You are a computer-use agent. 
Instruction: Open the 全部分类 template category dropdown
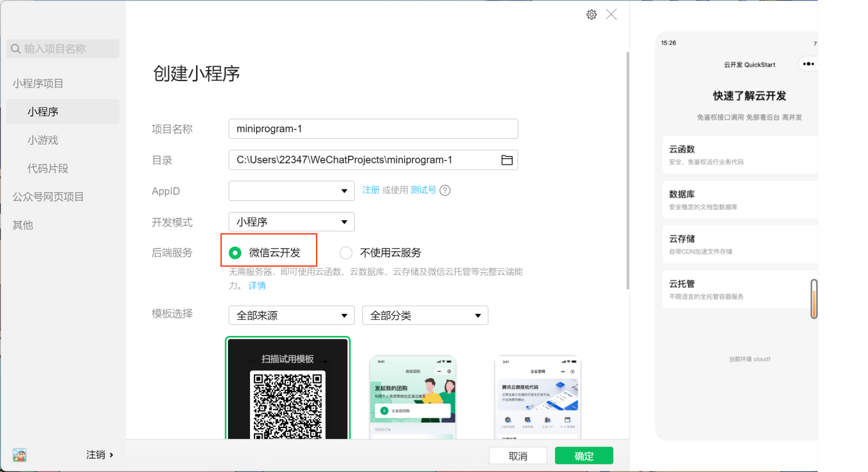pos(425,315)
